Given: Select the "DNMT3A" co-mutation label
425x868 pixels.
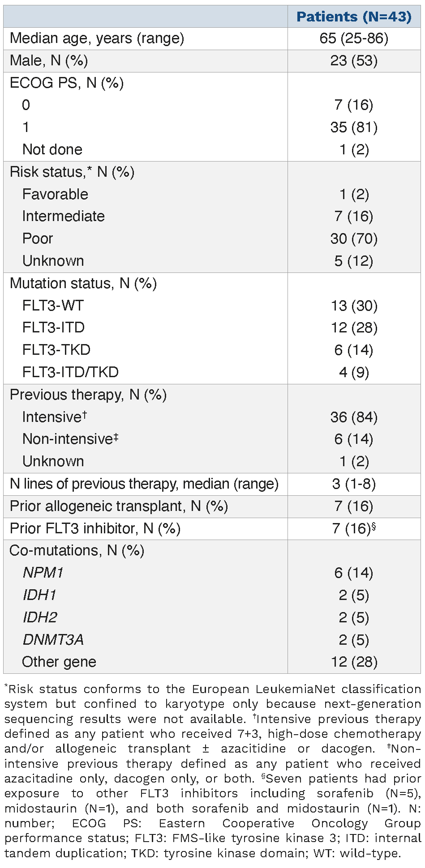Looking at the screenshot, I should [53, 639].
